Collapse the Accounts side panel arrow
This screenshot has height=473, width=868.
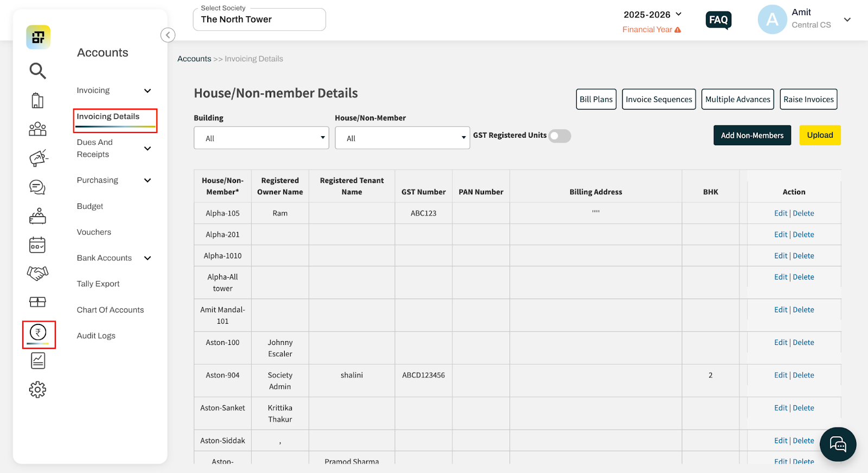tap(168, 35)
